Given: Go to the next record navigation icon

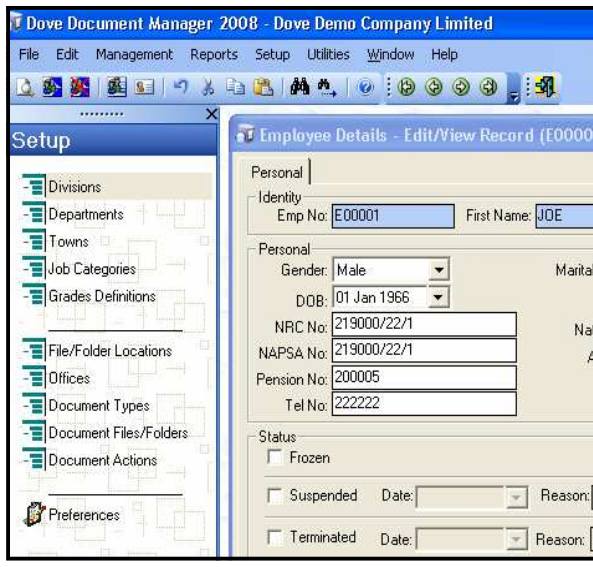Looking at the screenshot, I should coord(461,87).
